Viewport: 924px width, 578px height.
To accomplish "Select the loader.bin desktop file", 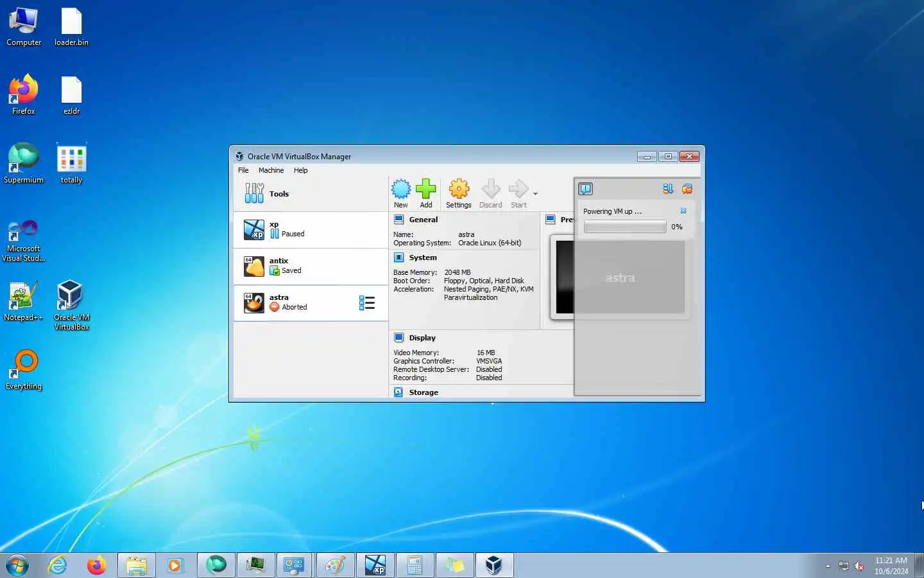I will coord(71,27).
